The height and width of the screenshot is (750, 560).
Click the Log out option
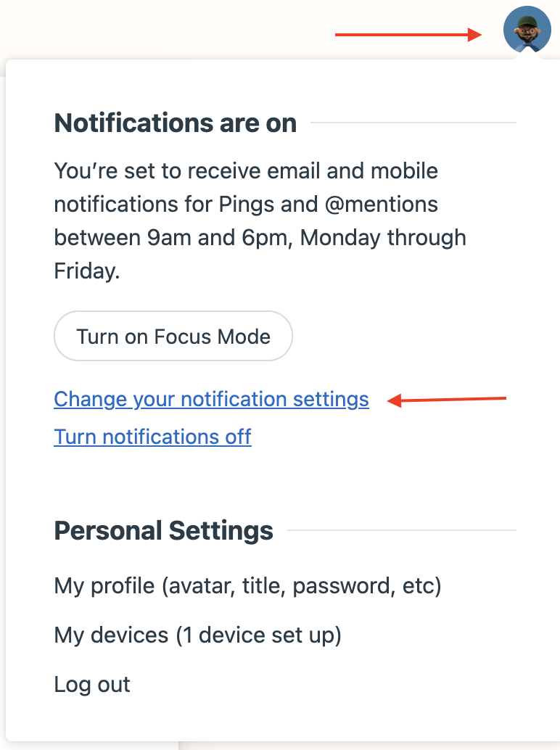(92, 684)
